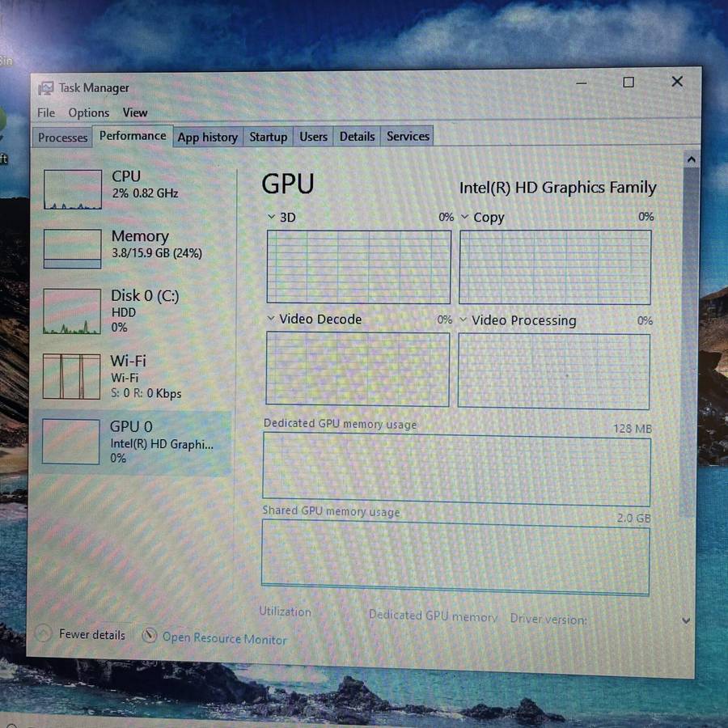The height and width of the screenshot is (728, 728).
Task: Select the GPU 0 thumbnail graph
Action: 70,441
